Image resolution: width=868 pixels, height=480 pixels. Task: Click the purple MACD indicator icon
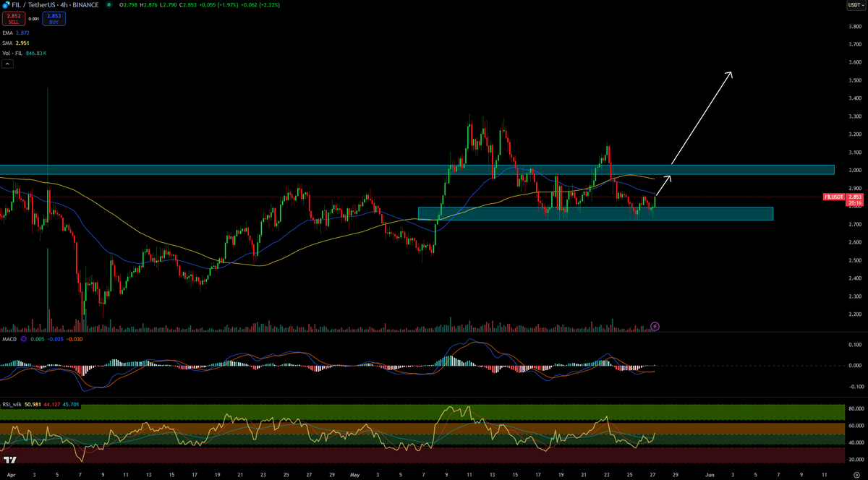(23, 339)
